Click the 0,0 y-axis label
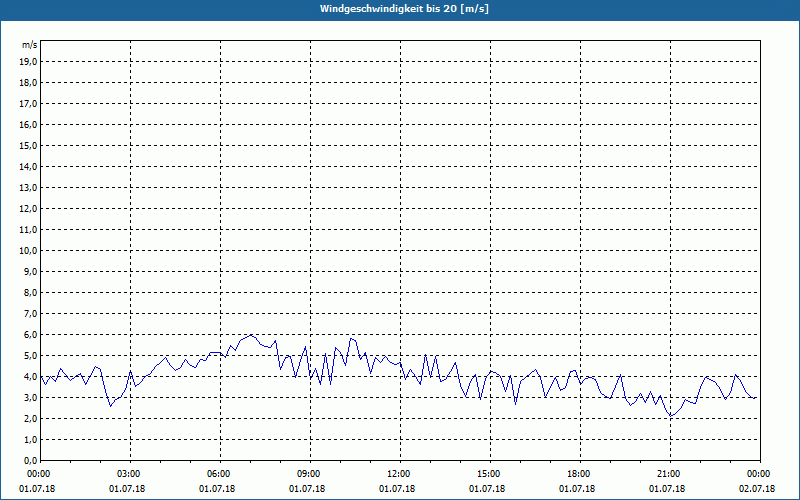The height and width of the screenshot is (500, 800). (30, 461)
